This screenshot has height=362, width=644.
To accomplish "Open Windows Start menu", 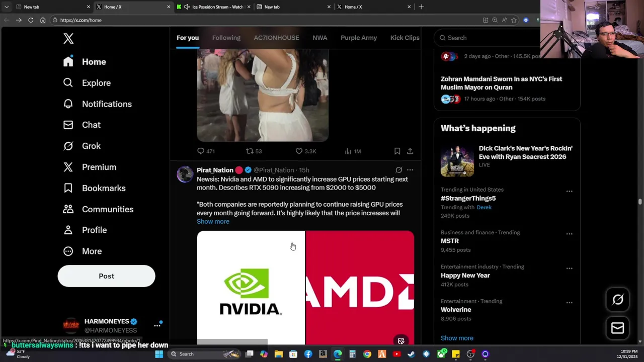I will pyautogui.click(x=159, y=354).
